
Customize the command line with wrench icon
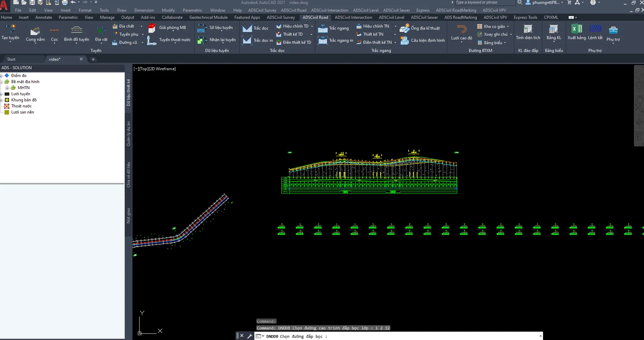tap(250, 336)
